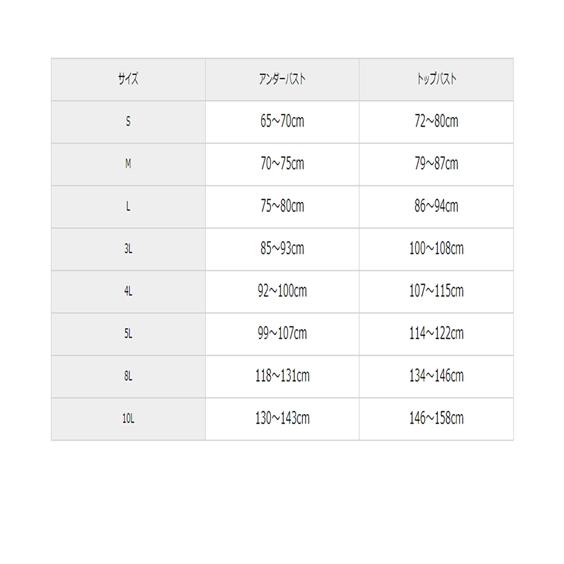
Task: Select the 8L size row label
Action: [x=128, y=377]
